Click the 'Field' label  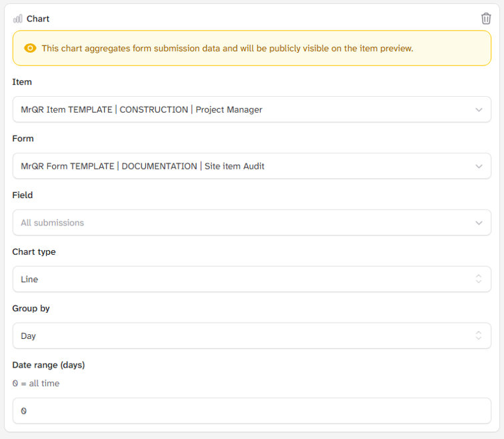pyautogui.click(x=23, y=195)
